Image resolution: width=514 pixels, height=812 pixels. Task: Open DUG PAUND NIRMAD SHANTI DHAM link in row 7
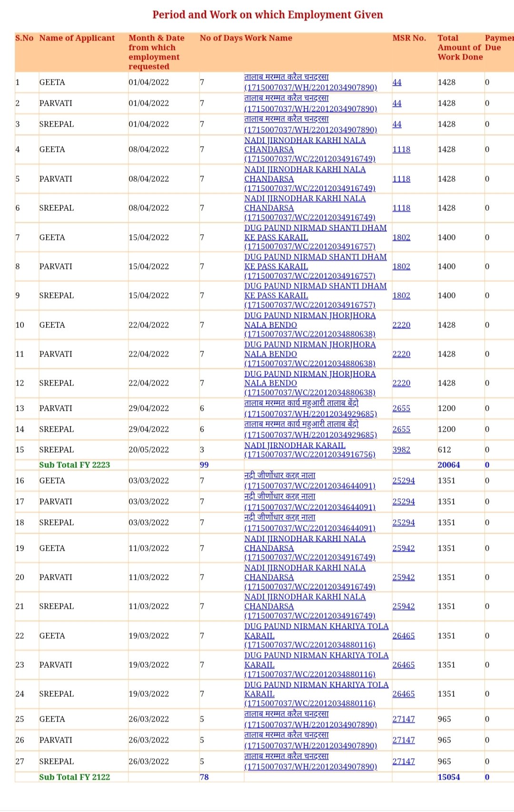click(x=315, y=228)
